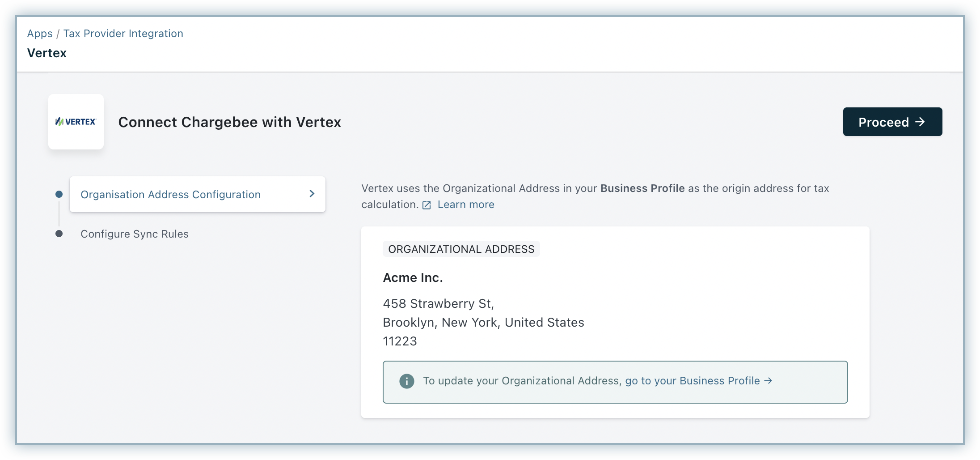This screenshot has height=460, width=980.
Task: Click the Vertex logo thumbnail
Action: (76, 122)
